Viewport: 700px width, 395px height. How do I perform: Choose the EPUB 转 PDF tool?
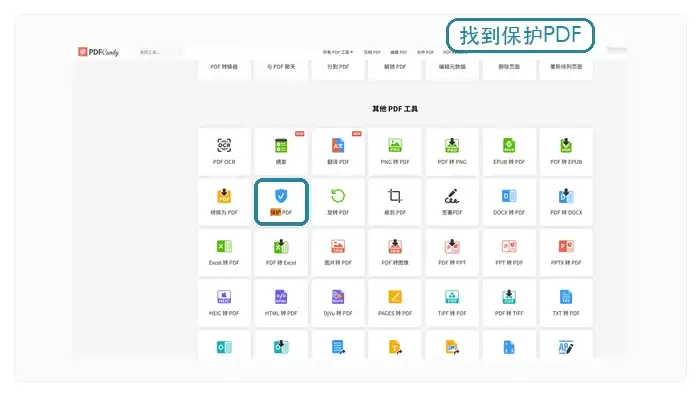pos(509,152)
